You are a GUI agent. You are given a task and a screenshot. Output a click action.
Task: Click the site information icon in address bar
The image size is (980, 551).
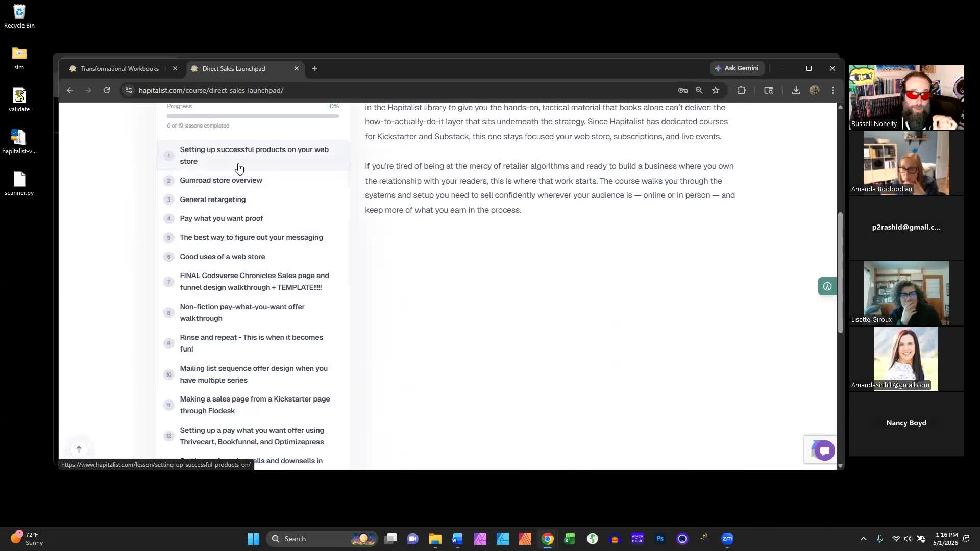coord(129,90)
